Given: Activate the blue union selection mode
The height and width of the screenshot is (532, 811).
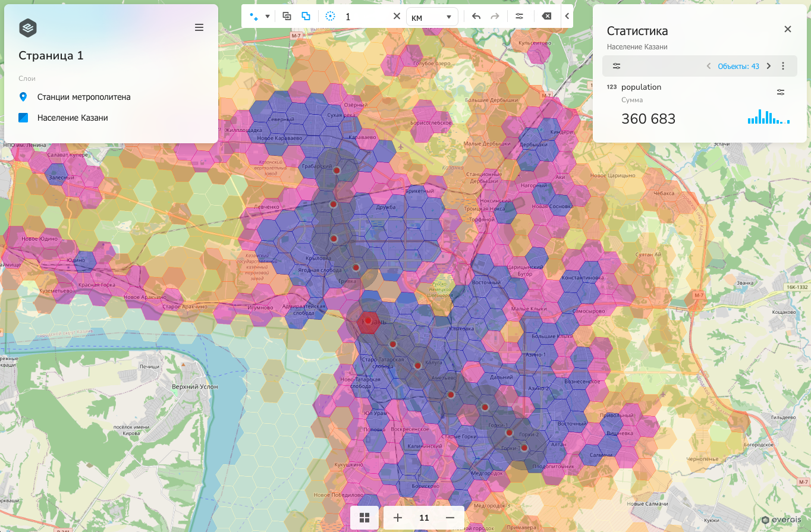Looking at the screenshot, I should [x=306, y=17].
